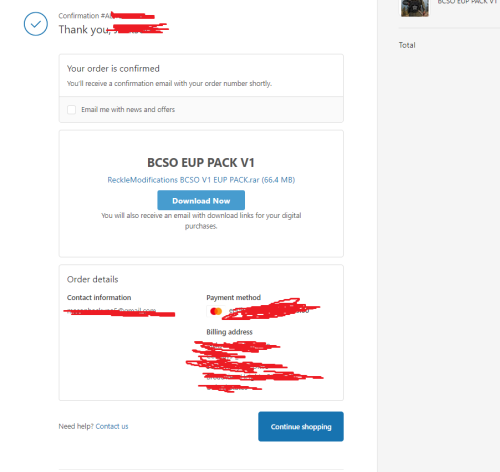Click the Billing address label
Image resolution: width=500 pixels, height=472 pixels.
(229, 332)
